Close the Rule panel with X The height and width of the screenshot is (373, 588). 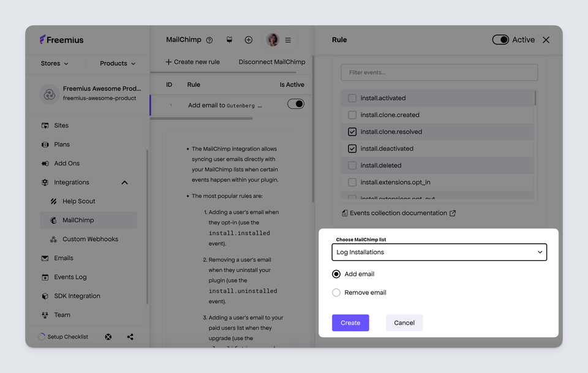(546, 40)
